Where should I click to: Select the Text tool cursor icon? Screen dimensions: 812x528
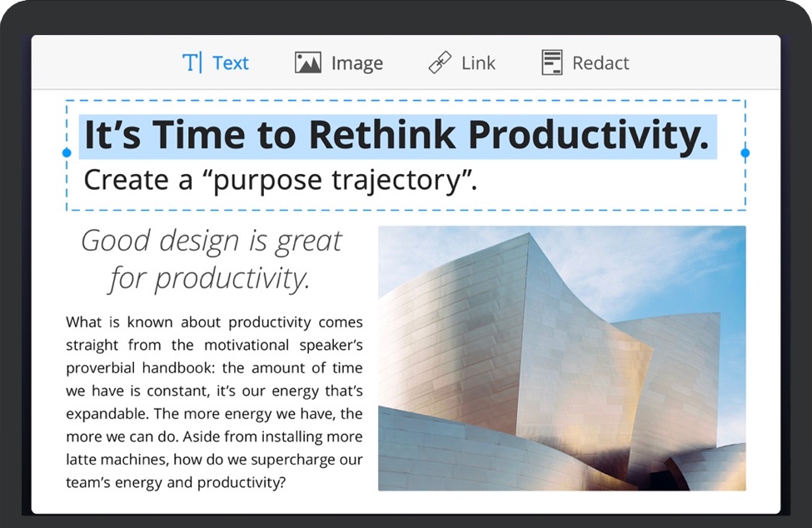coord(192,62)
